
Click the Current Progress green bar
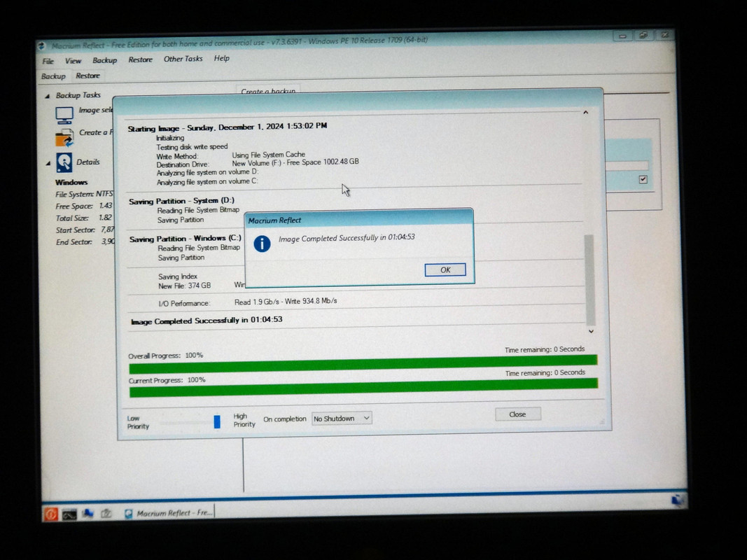coord(363,388)
